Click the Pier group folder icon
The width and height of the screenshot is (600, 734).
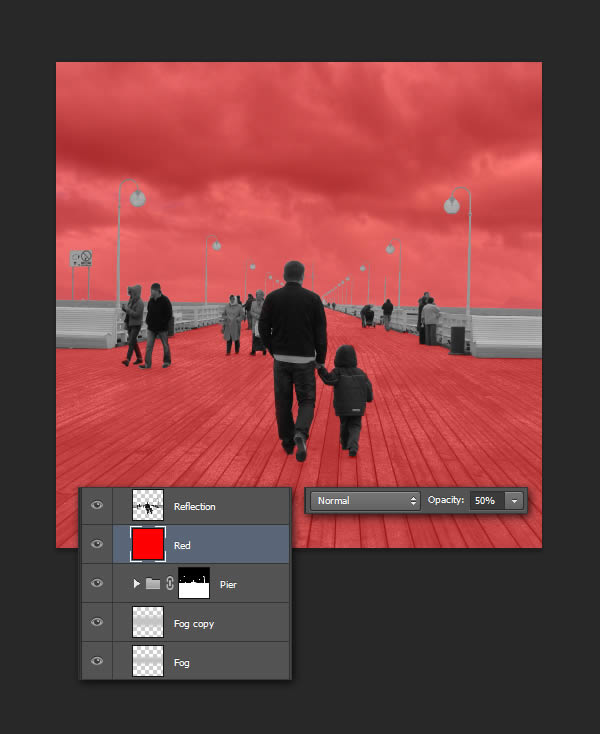coord(153,583)
